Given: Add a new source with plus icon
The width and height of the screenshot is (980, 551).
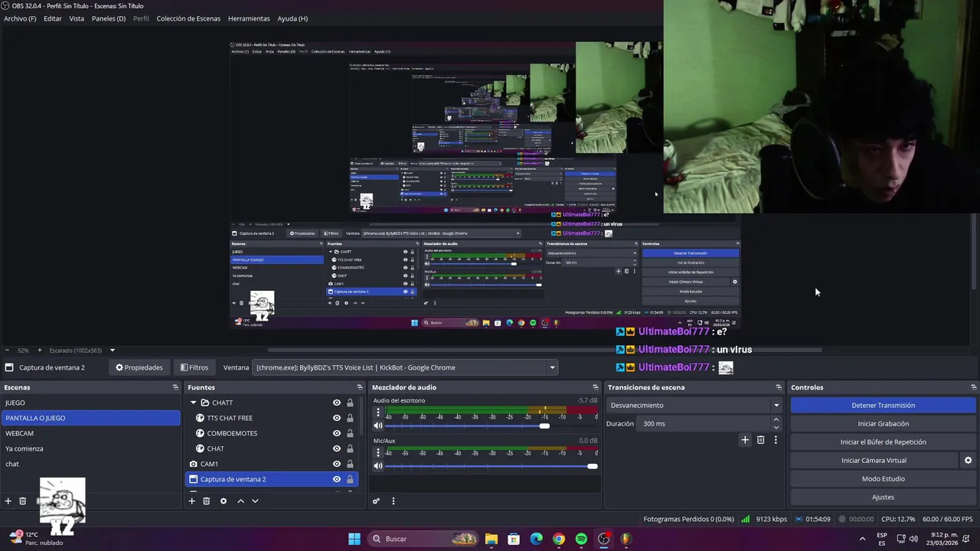Looking at the screenshot, I should tap(191, 501).
